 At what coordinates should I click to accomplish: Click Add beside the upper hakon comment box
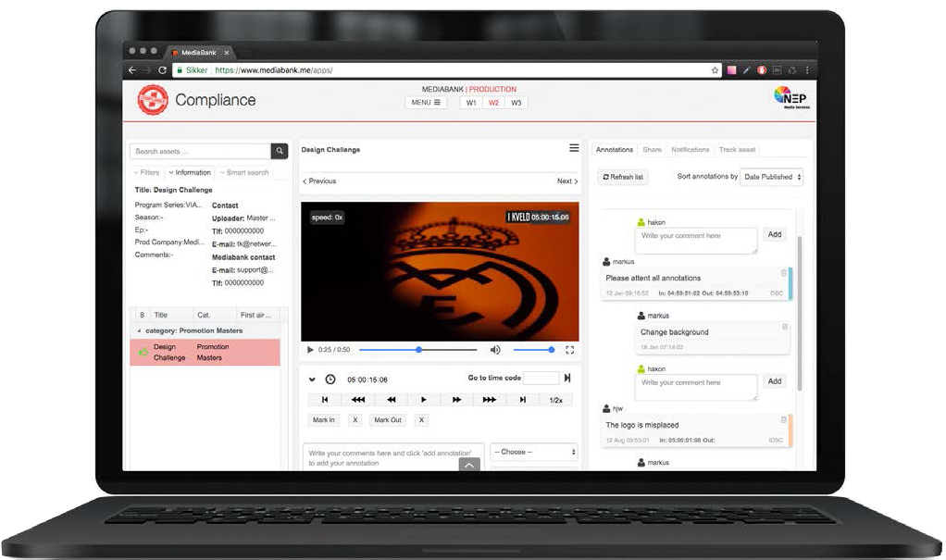[x=775, y=235]
